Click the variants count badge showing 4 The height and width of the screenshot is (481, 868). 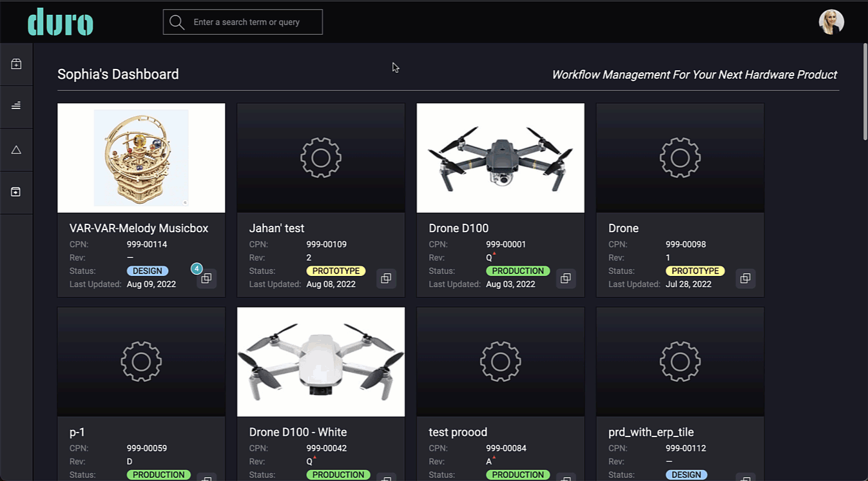197,268
